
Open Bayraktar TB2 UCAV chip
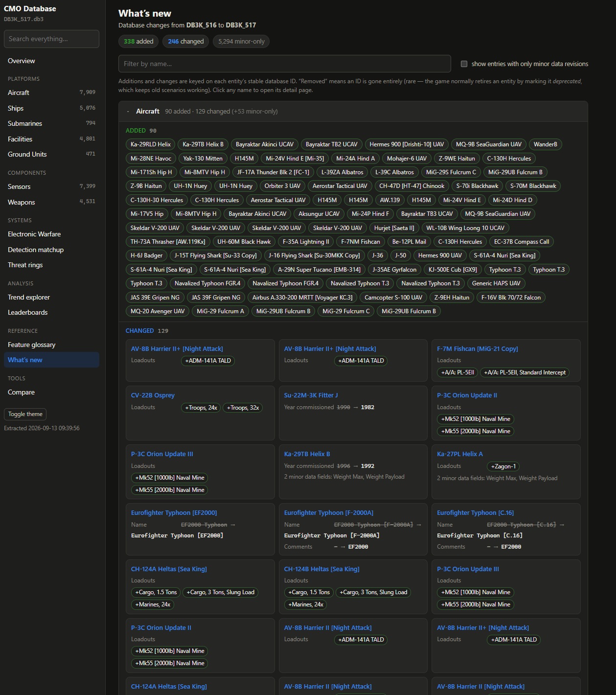click(331, 144)
